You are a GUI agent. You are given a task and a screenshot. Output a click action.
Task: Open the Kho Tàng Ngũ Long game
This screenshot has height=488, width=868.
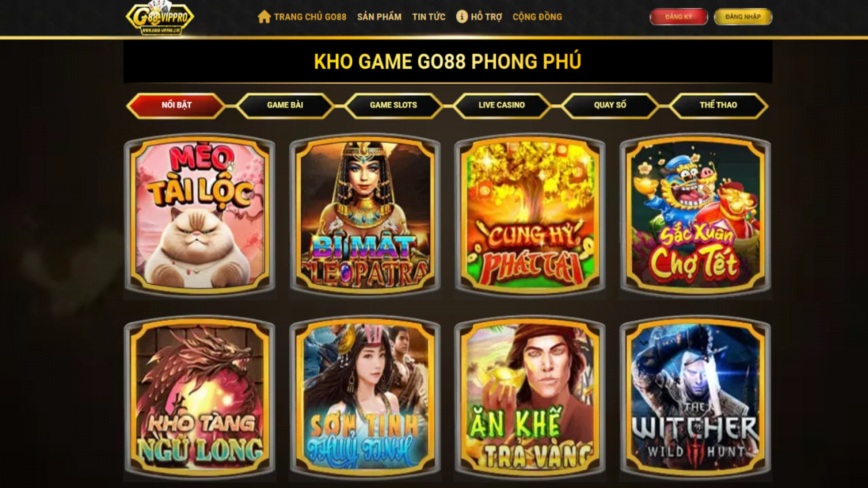coord(199,398)
